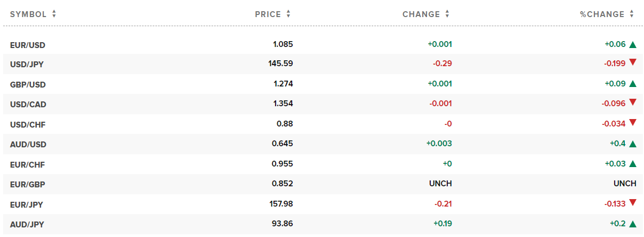Sort by %CHANGE column arrows
The width and height of the screenshot is (644, 237).
coord(632,14)
